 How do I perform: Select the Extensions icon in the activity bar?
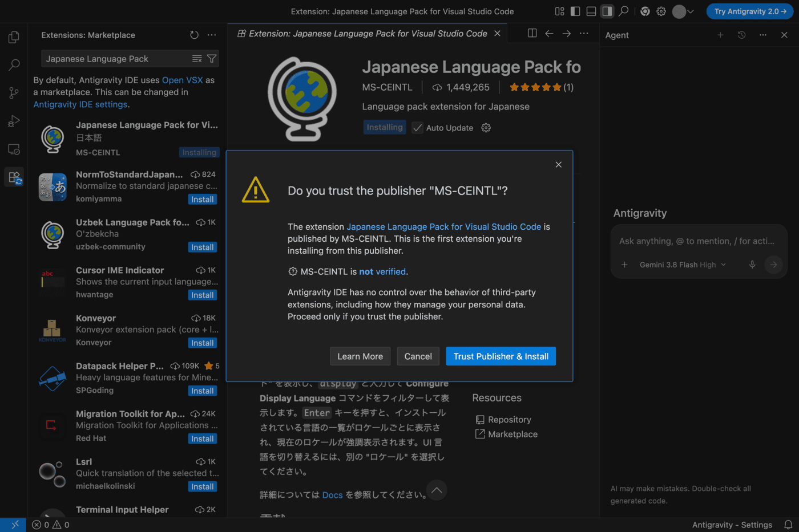(x=14, y=177)
